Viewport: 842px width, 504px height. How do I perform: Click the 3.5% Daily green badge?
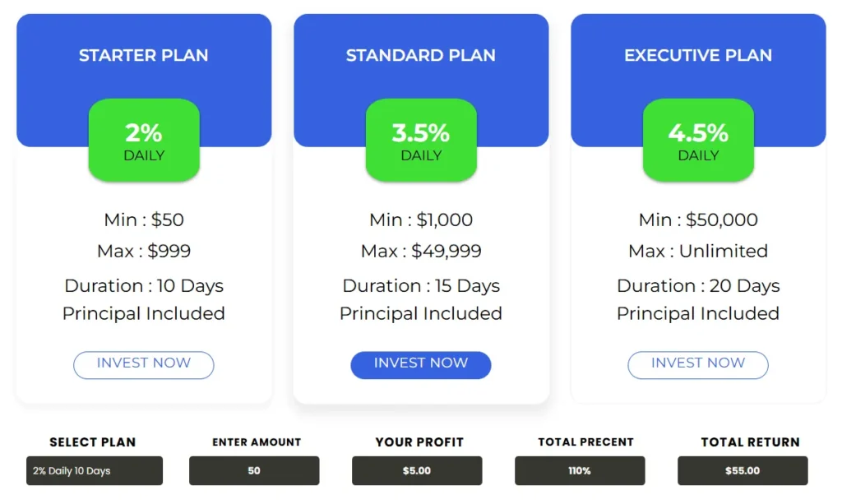pyautogui.click(x=421, y=141)
